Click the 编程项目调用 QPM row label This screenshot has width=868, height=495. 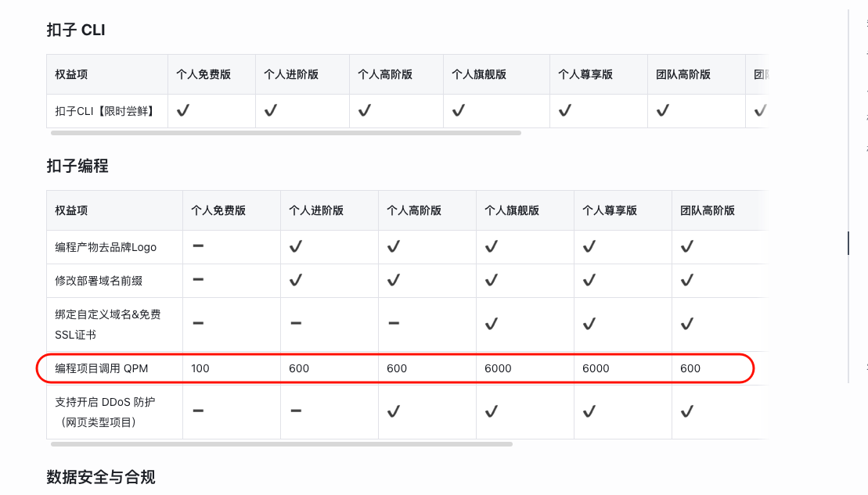coord(101,368)
